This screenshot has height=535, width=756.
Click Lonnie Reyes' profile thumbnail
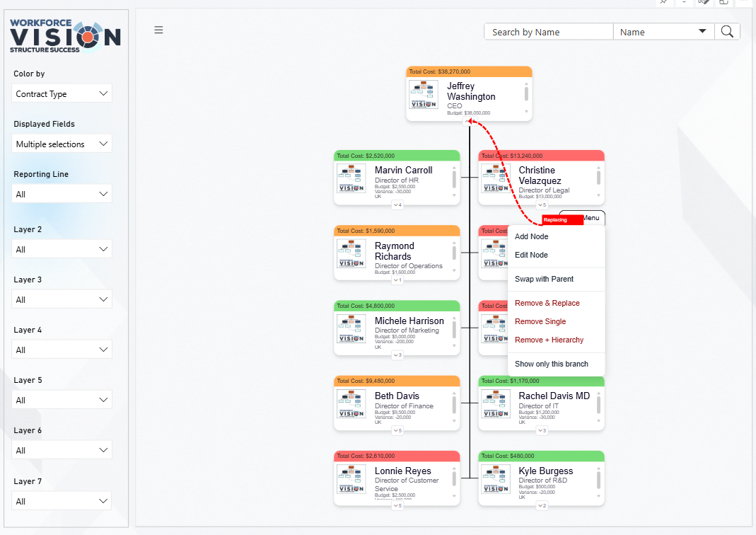(x=351, y=479)
